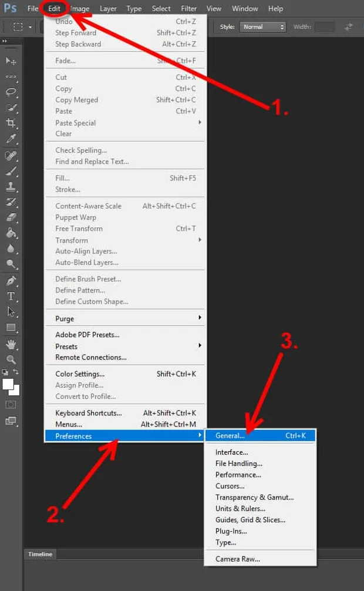Select the Paint Bucket tool
Image resolution: width=364 pixels, height=591 pixels.
point(11,233)
